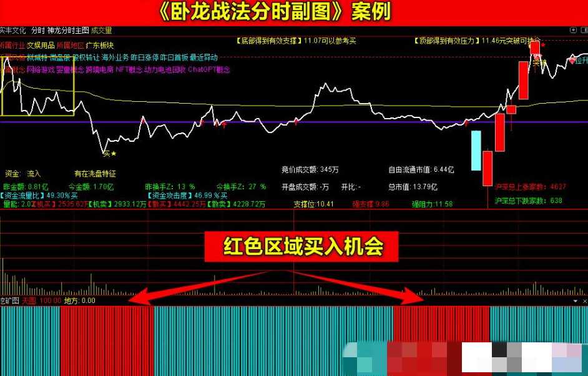Click the yellow selection box on the chart
Screen dimensions: 588x376
pyautogui.click(x=37, y=94)
